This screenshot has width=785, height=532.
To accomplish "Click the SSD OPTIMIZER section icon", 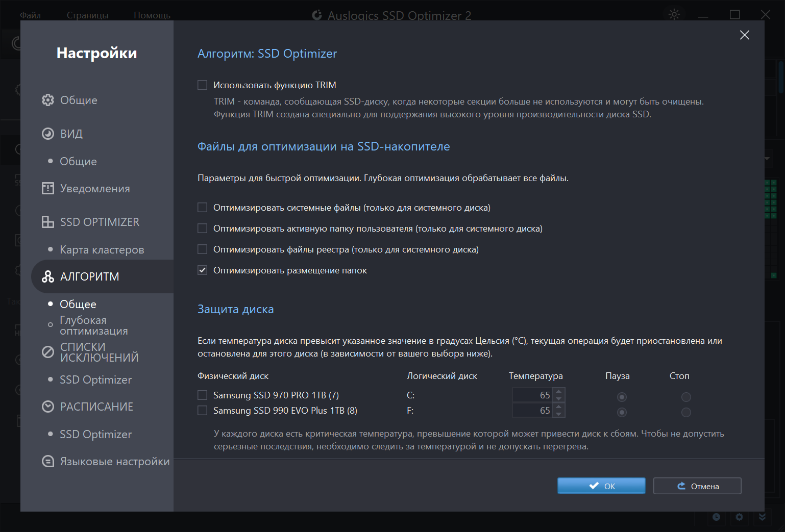I will (47, 222).
